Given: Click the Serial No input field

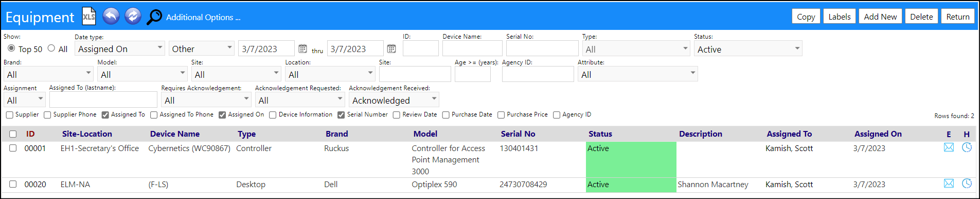Looking at the screenshot, I should pos(542,48).
